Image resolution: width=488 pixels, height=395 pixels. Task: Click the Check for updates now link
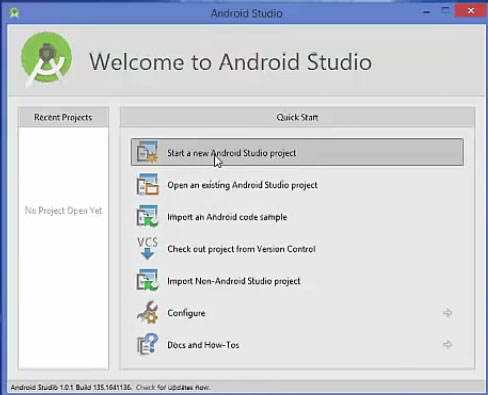(x=173, y=387)
